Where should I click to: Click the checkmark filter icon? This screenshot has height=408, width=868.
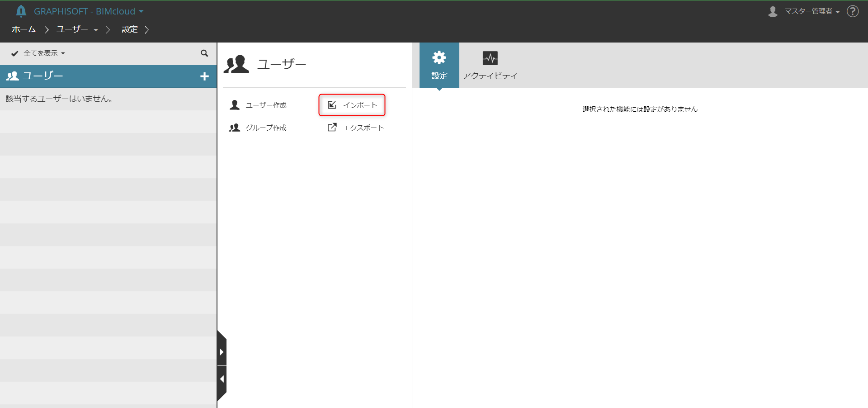point(14,53)
